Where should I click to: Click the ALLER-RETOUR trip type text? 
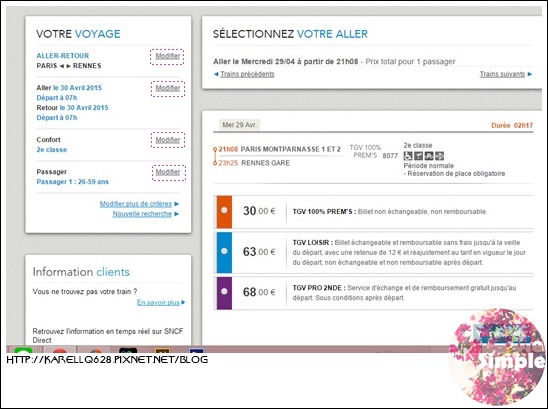(63, 56)
